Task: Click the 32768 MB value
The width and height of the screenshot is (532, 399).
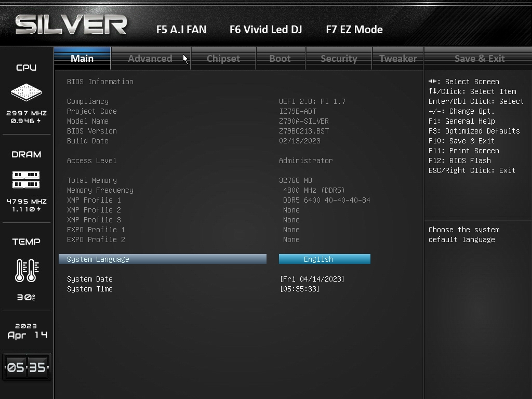Action: pos(296,180)
